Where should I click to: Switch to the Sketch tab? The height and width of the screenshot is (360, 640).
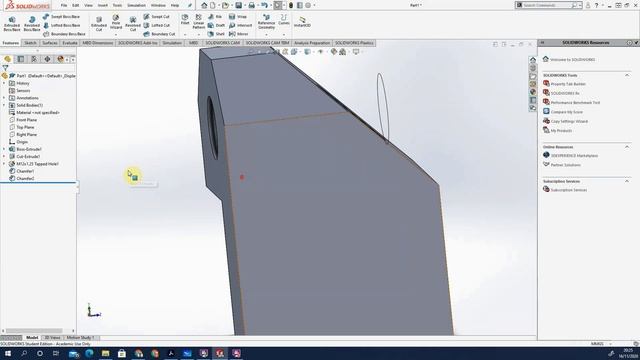click(x=30, y=43)
